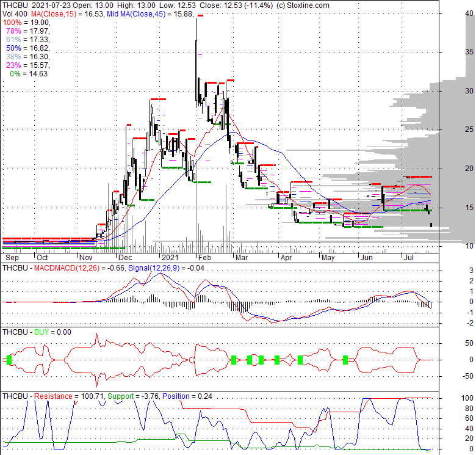Click the '38% = 16.30' level
The width and height of the screenshot is (476, 455).
click(27, 57)
